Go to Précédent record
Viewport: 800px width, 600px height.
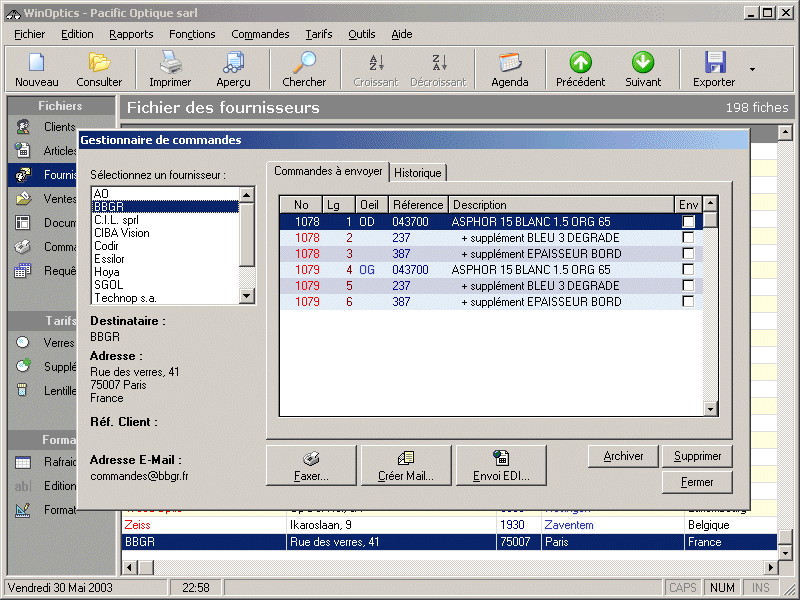coord(580,64)
